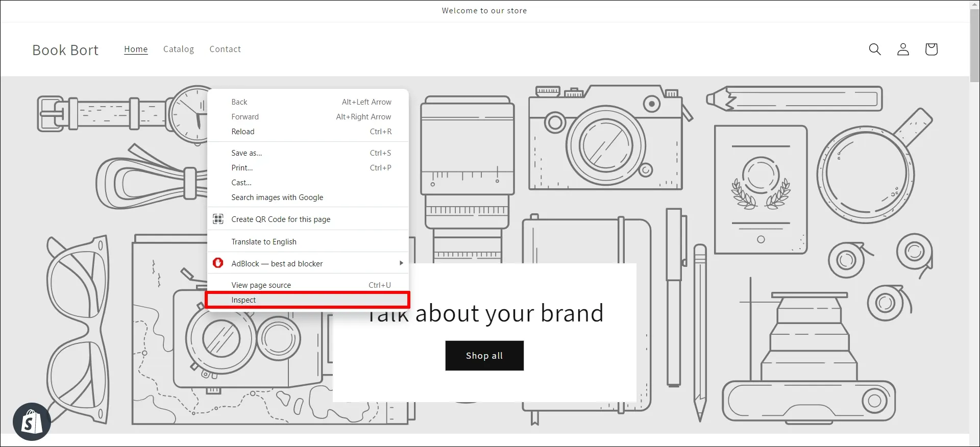Click the Book Bort store logo
The height and width of the screenshot is (447, 980).
tap(65, 50)
